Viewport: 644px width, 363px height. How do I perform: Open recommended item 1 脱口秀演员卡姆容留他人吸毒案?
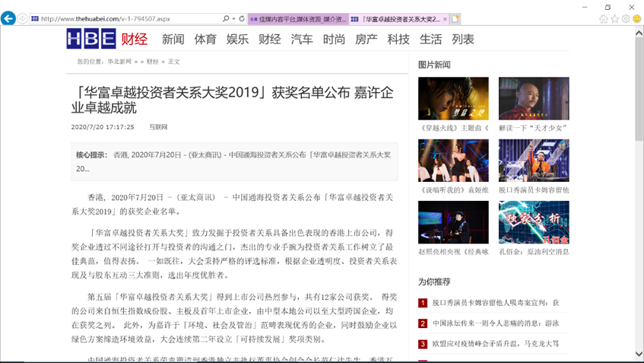coord(495,303)
